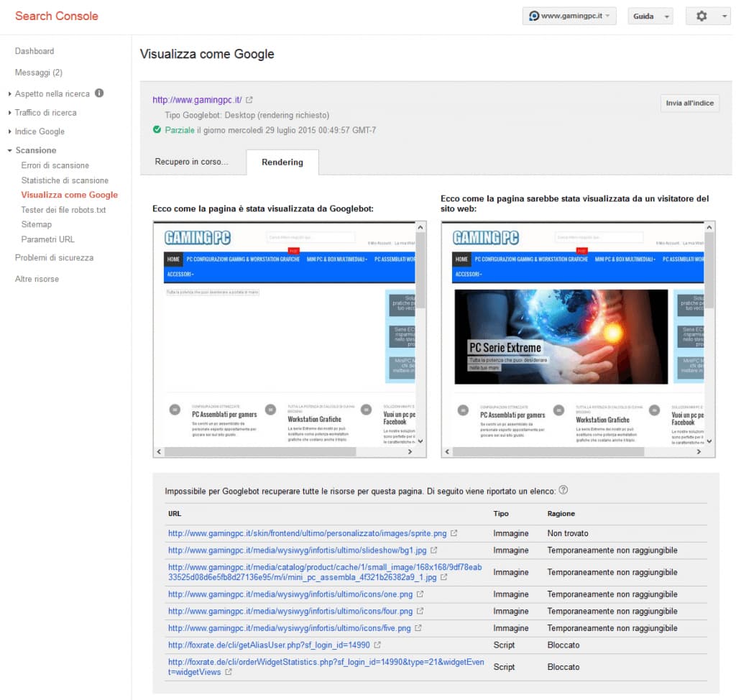
Task: Open the icons/one.png resource link
Action: pos(290,594)
